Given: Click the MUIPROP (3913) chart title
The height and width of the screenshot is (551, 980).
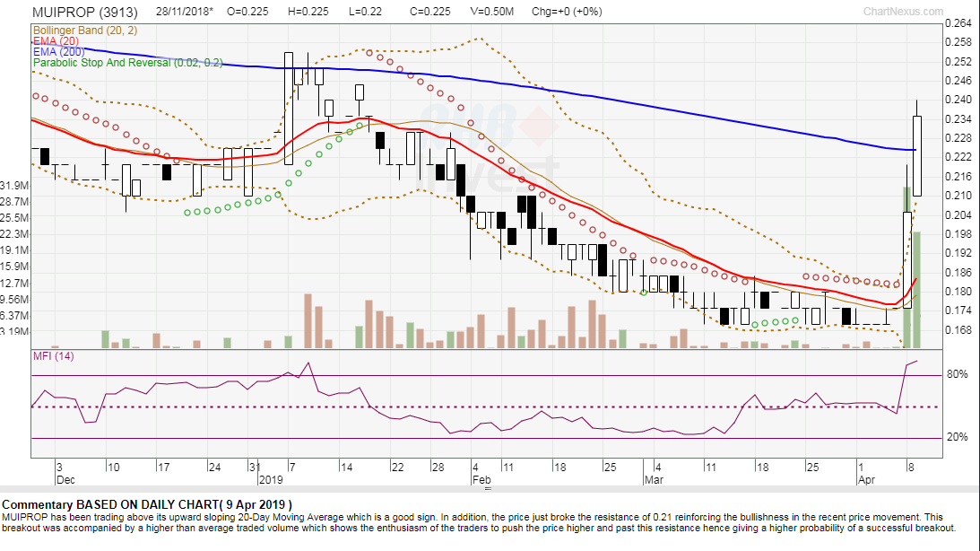Looking at the screenshot, I should 85,12.
